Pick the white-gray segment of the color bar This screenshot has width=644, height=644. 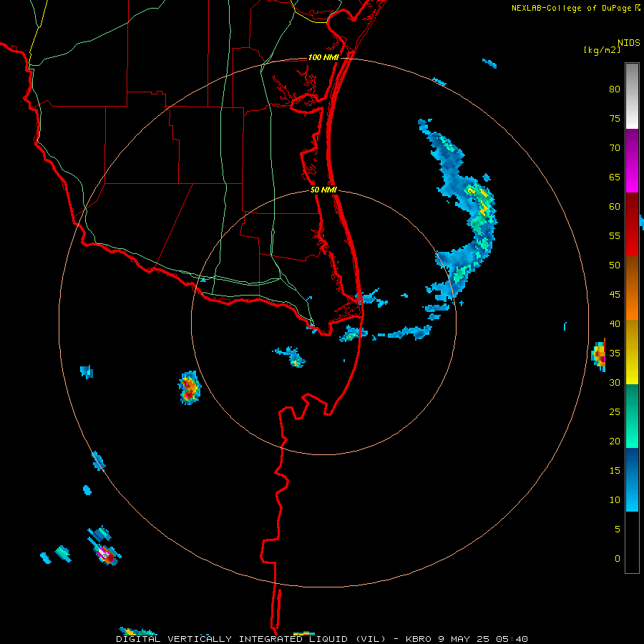click(x=632, y=96)
